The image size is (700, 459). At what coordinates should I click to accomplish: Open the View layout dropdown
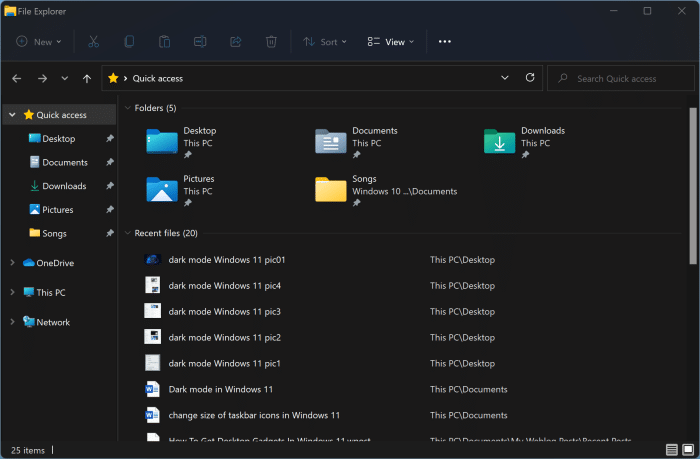click(x=391, y=42)
